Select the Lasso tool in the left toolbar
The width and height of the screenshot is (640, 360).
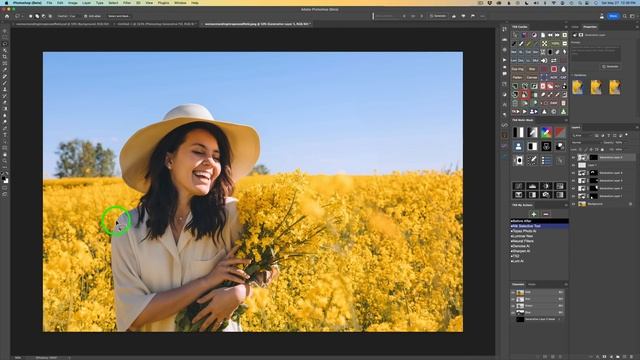[x=5, y=44]
